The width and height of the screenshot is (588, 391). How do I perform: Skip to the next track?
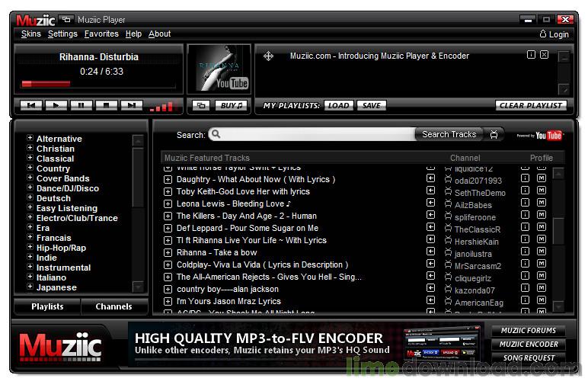pos(131,106)
